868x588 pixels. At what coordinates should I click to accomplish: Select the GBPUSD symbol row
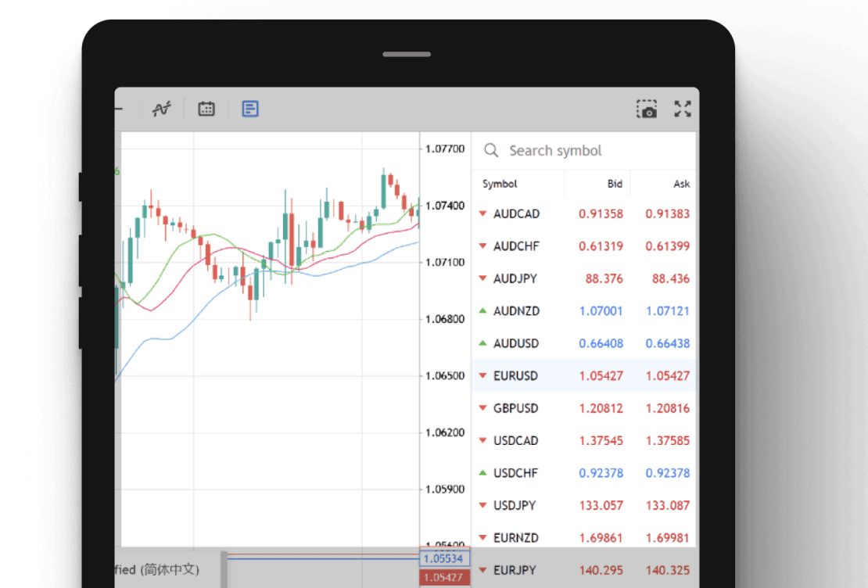pos(584,408)
